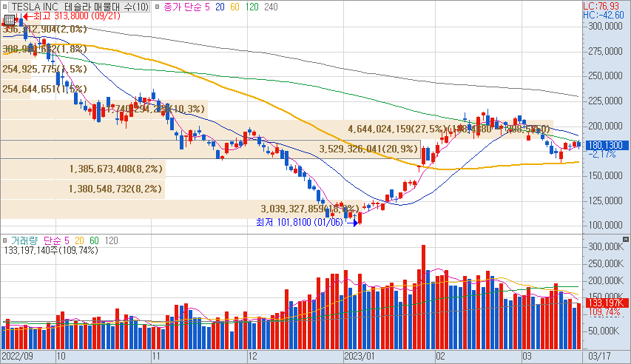Image resolution: width=631 pixels, height=364 pixels.
Task: Toggle the square marker before 종가 단순 label
Action: pos(157,7)
